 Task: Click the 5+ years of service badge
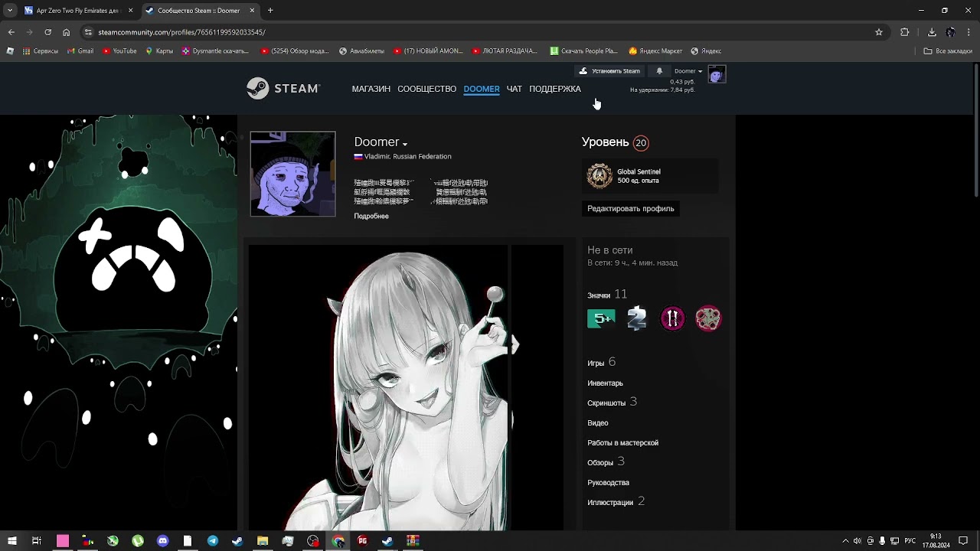point(601,318)
